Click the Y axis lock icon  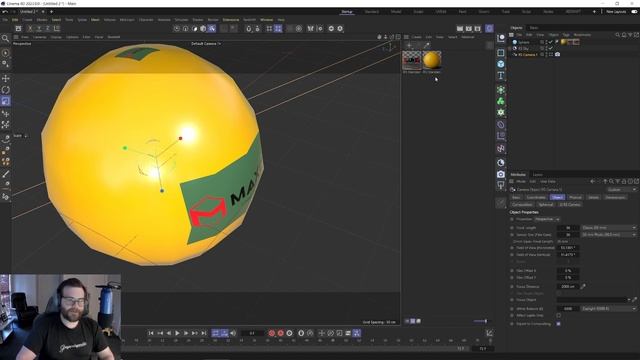point(39,28)
